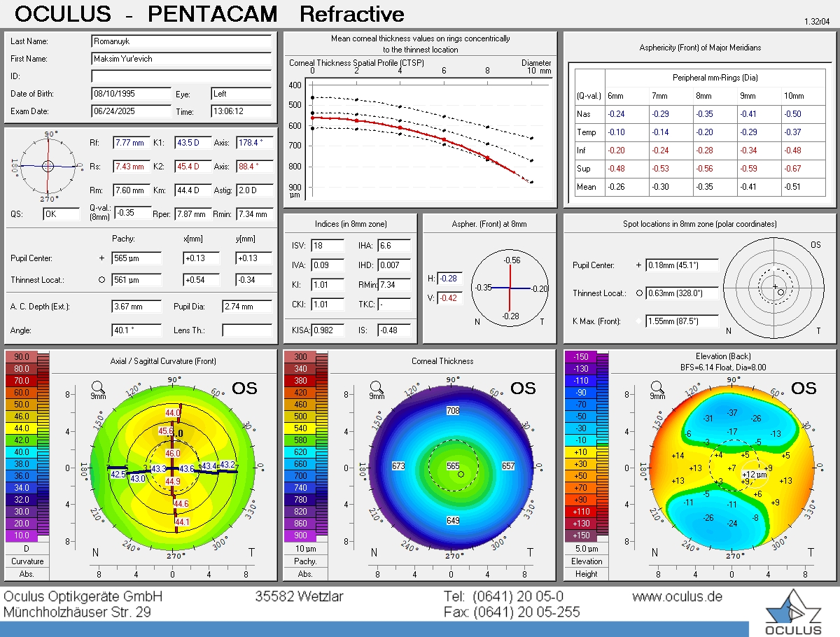Click the Mean row 10mm value -0.51
The width and height of the screenshot is (840, 637).
coord(792,187)
